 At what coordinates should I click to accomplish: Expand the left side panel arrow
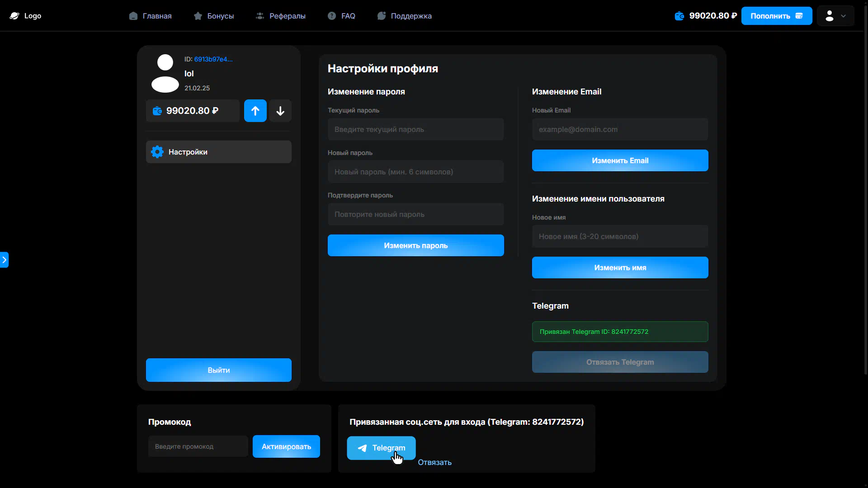(x=5, y=260)
